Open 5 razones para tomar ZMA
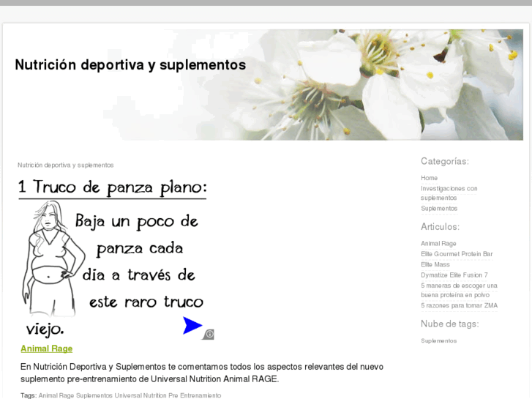Viewport: 532px width, 399px height. pyautogui.click(x=460, y=305)
